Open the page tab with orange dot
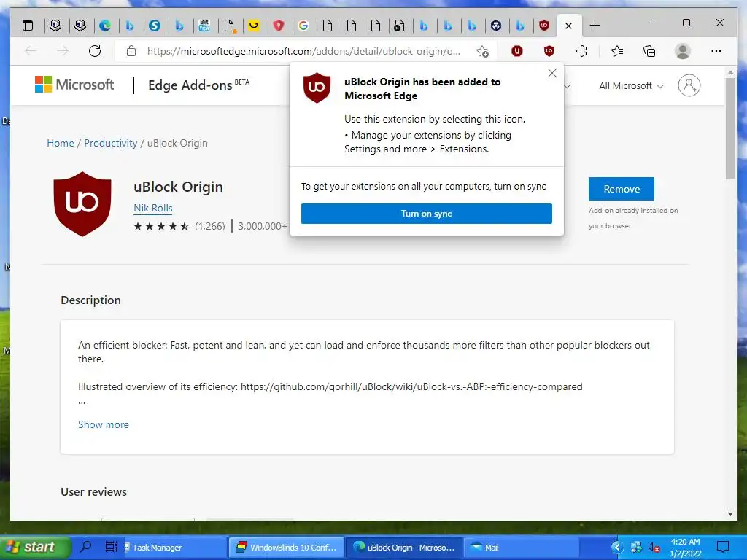This screenshot has width=747, height=560. (x=230, y=26)
